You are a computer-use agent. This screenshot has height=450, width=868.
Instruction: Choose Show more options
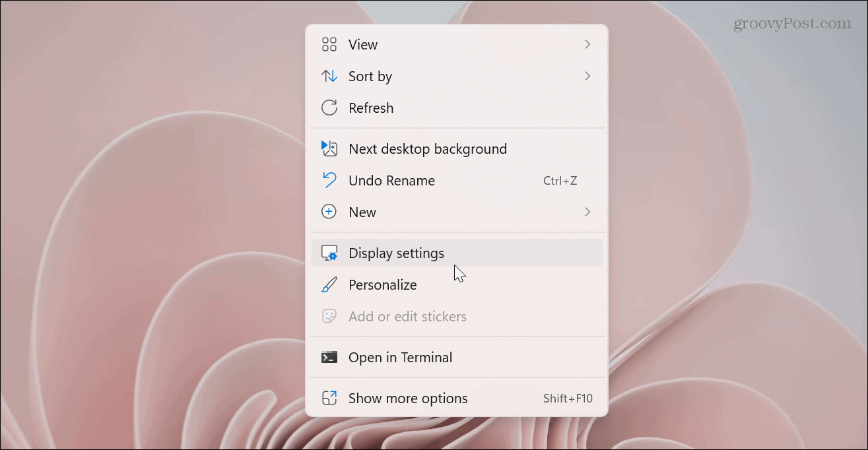click(408, 398)
